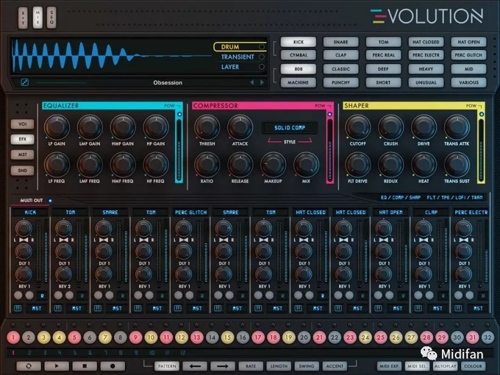
Task: Open the SOLID COMP style selector
Action: coord(290,128)
